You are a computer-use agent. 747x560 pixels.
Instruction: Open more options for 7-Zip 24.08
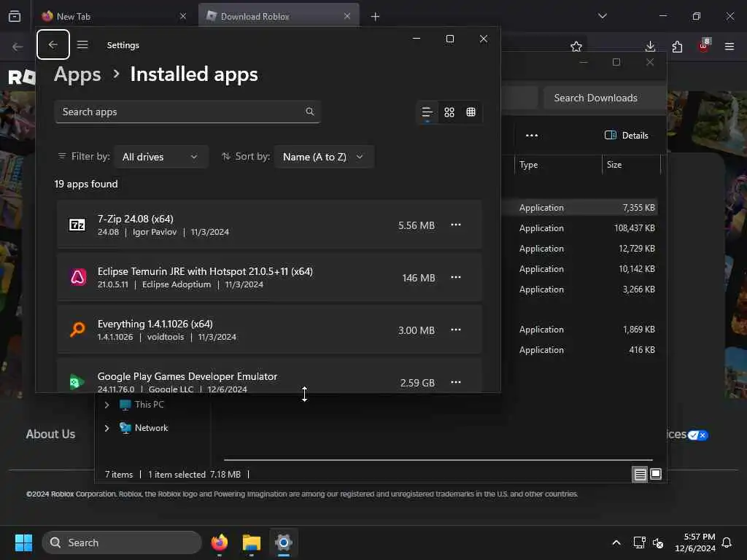456,225
